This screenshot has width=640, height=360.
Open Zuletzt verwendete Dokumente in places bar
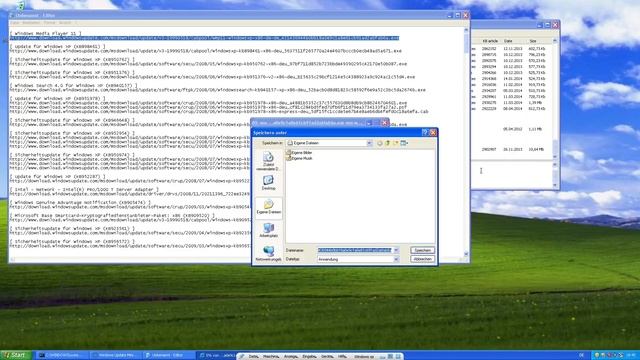point(269,161)
